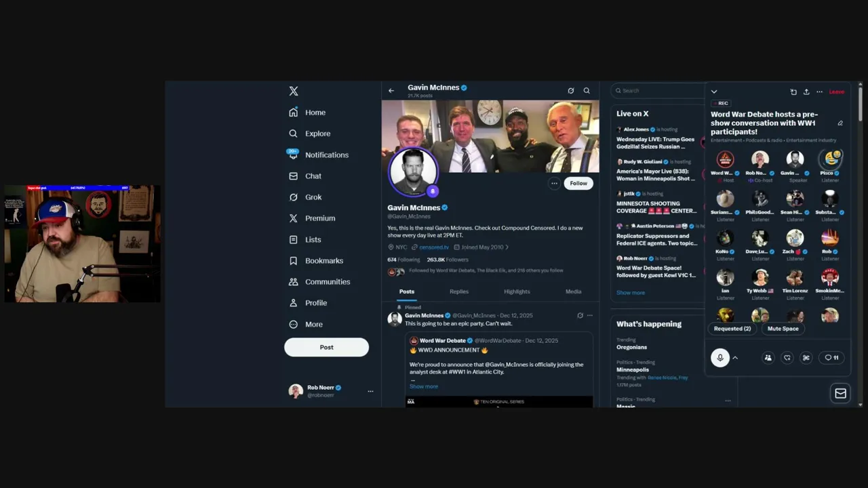868x488 pixels.
Task: Collapse the Space panel chevron
Action: pos(714,91)
